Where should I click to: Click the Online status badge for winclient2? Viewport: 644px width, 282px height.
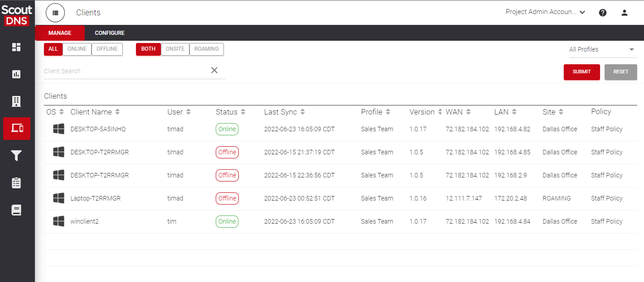(227, 221)
